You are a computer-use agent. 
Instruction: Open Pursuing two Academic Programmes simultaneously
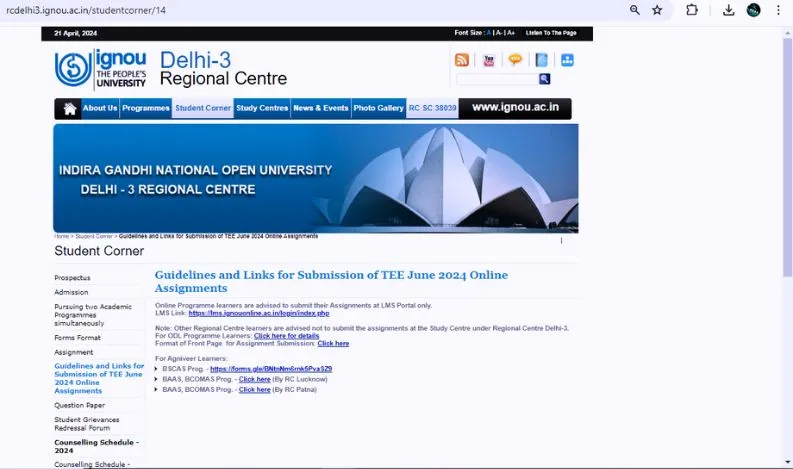click(x=93, y=315)
